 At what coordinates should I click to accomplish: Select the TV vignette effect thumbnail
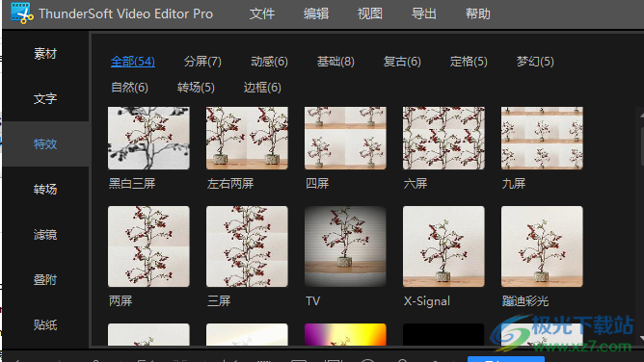(345, 246)
